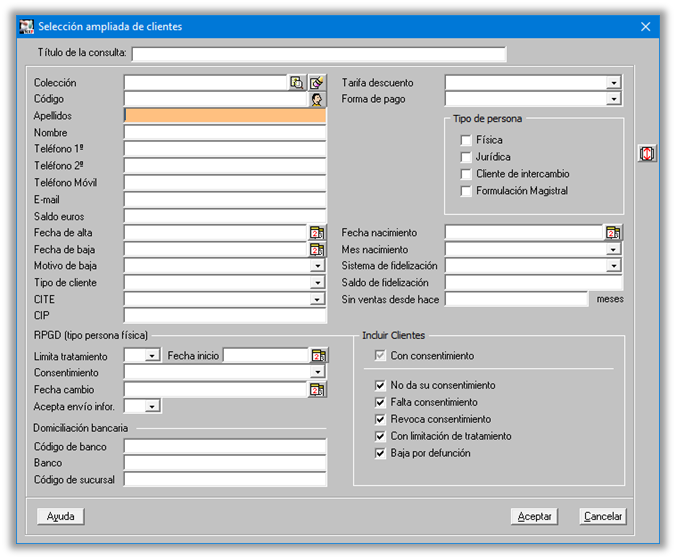Enable Formulación Magistral checkbox
This screenshot has height=559, width=676.
466,191
